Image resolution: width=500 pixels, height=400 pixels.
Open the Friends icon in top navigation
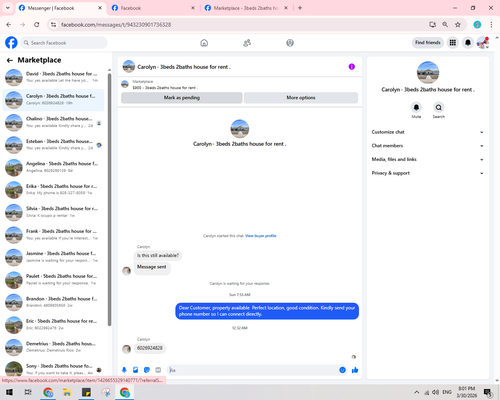click(247, 43)
